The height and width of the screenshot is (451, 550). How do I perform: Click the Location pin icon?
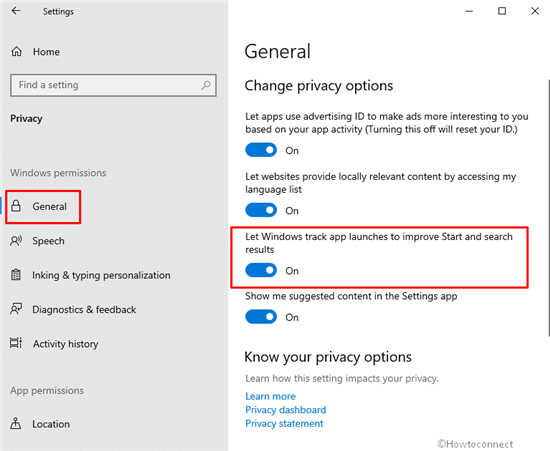coord(15,423)
